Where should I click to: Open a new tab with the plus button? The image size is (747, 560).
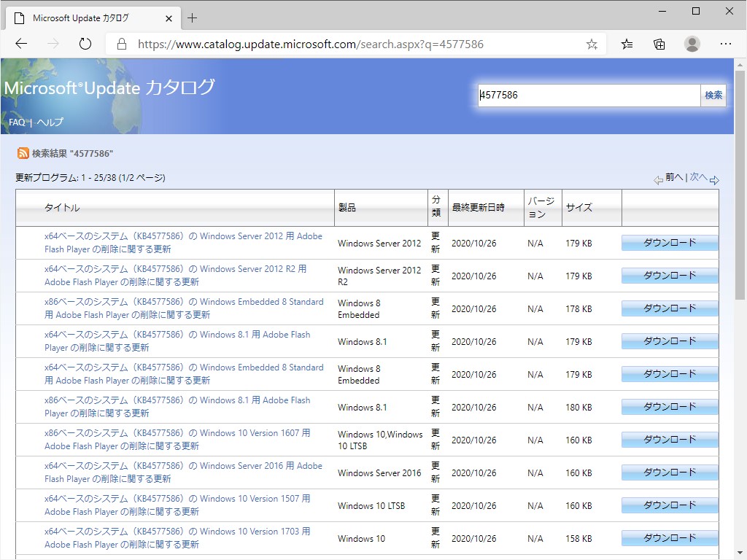(x=192, y=18)
